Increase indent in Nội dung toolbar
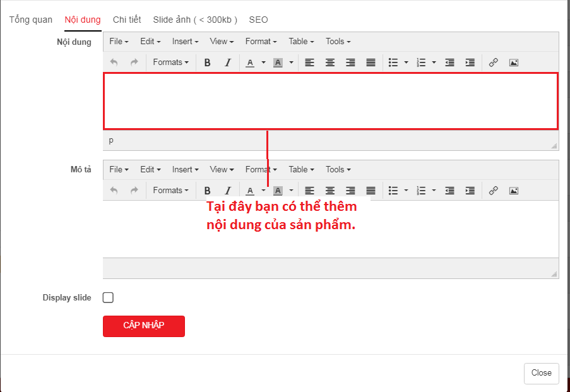The image size is (570, 392). 470,62
